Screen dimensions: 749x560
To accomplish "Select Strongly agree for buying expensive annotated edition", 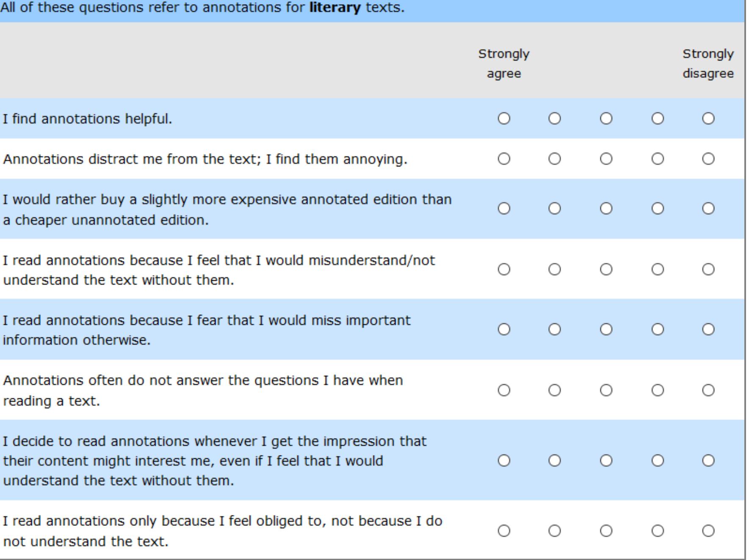I will pos(504,208).
